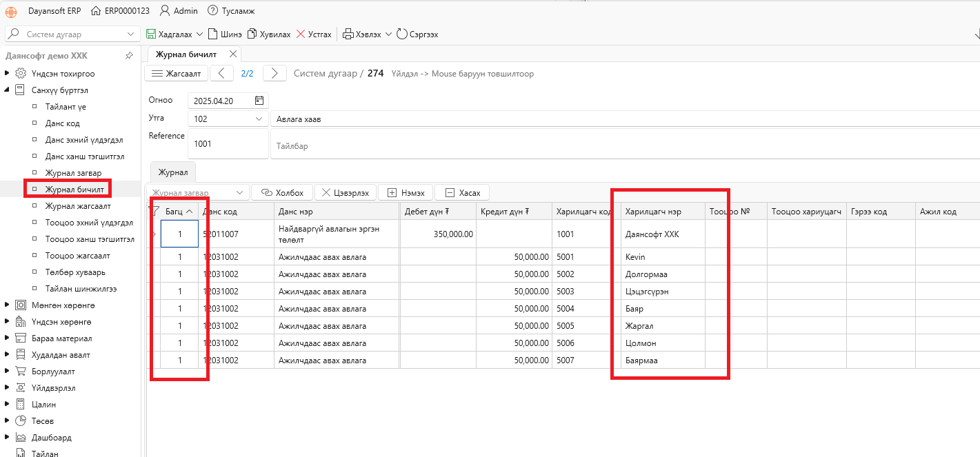The width and height of the screenshot is (980, 457).
Task: Remove a row with Хасах
Action: (x=462, y=193)
